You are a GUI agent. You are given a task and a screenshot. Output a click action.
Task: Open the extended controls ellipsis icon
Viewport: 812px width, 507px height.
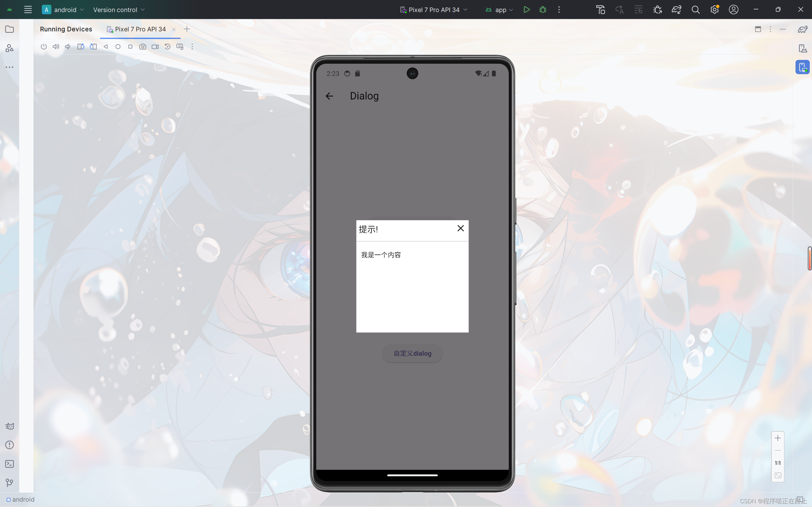(192, 47)
